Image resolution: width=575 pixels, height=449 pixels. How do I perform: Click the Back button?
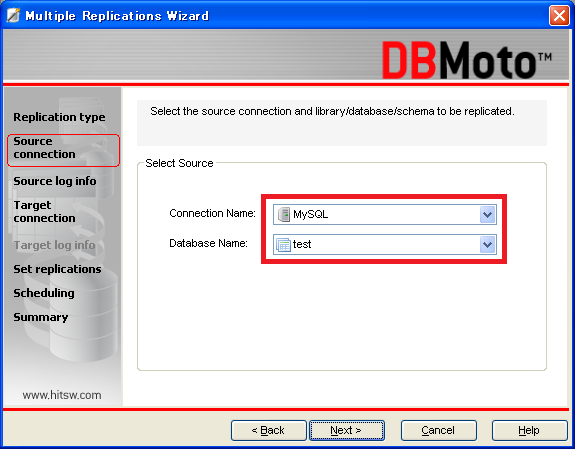268,430
